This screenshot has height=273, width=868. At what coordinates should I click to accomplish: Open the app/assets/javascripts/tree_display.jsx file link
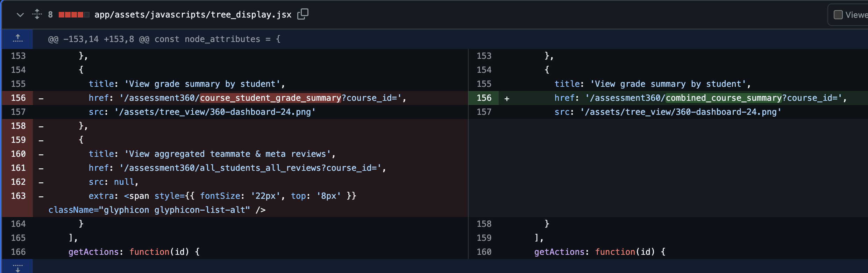click(193, 15)
